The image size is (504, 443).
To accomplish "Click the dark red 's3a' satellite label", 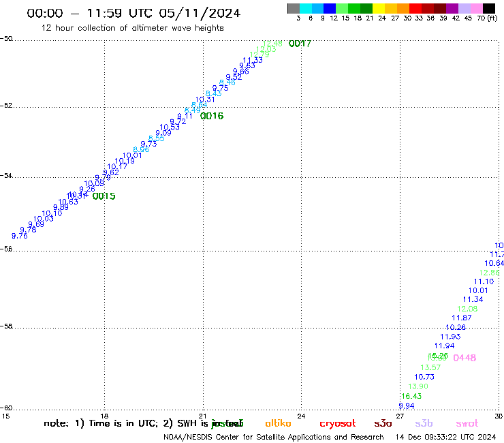I will [x=383, y=423].
